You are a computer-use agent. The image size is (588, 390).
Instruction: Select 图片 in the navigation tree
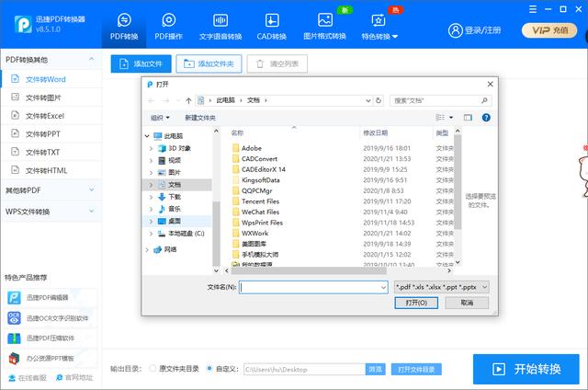175,172
